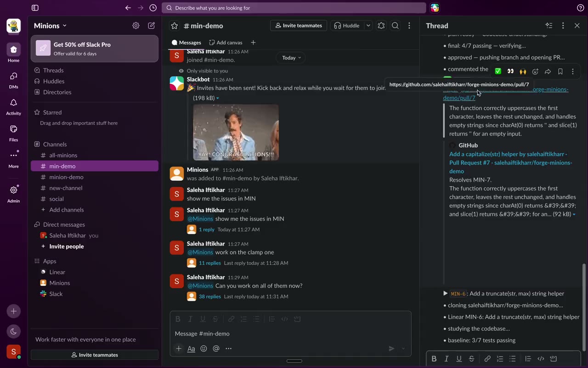Image resolution: width=588 pixels, height=368 pixels.
Task: Open Threads in the sidebar
Action: point(95,70)
